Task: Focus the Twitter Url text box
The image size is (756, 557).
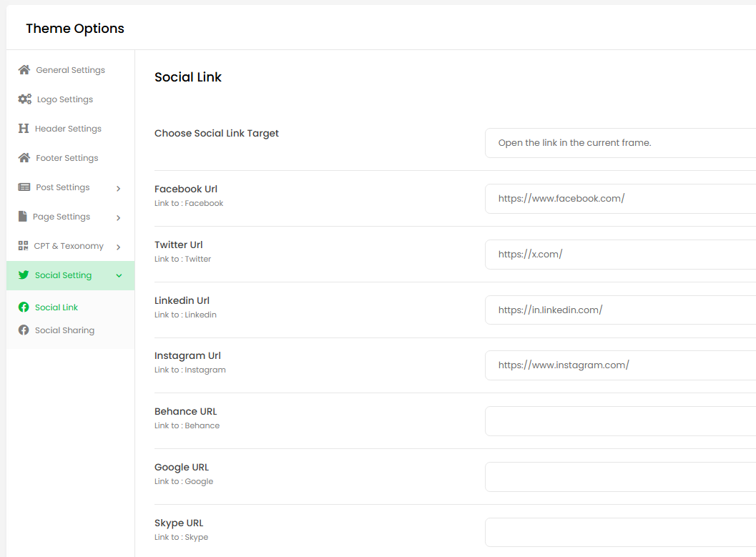Action: pos(619,255)
